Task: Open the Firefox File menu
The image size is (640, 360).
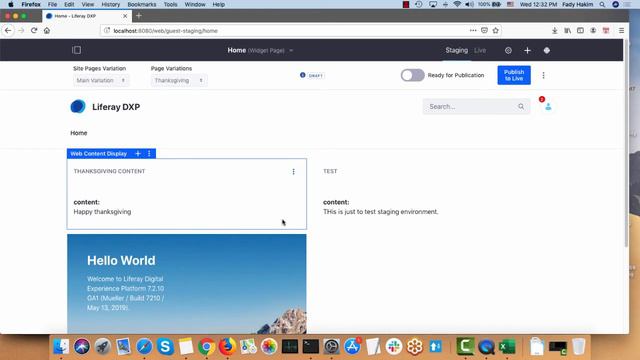Action: pyautogui.click(x=52, y=4)
